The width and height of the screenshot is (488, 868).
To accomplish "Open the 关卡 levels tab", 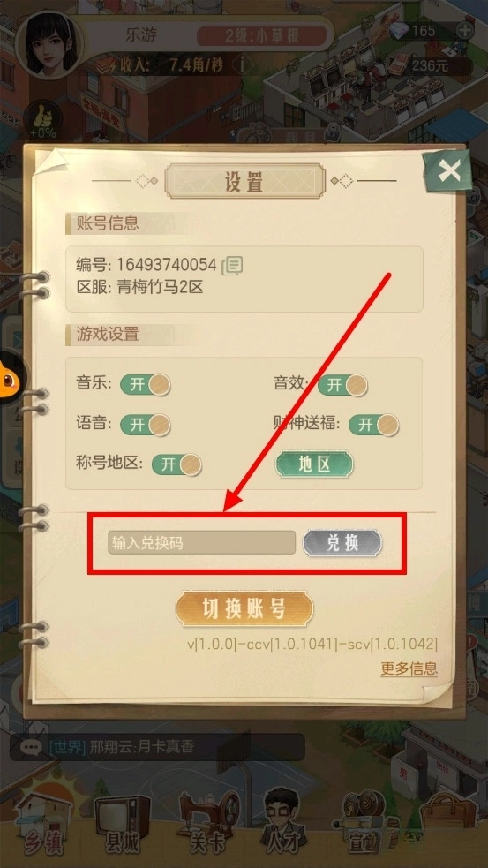I will pos(206,827).
